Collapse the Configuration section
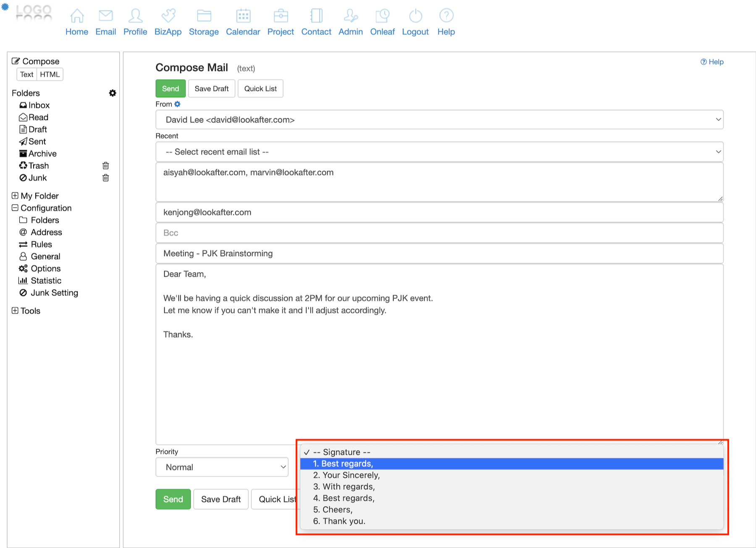 15,208
